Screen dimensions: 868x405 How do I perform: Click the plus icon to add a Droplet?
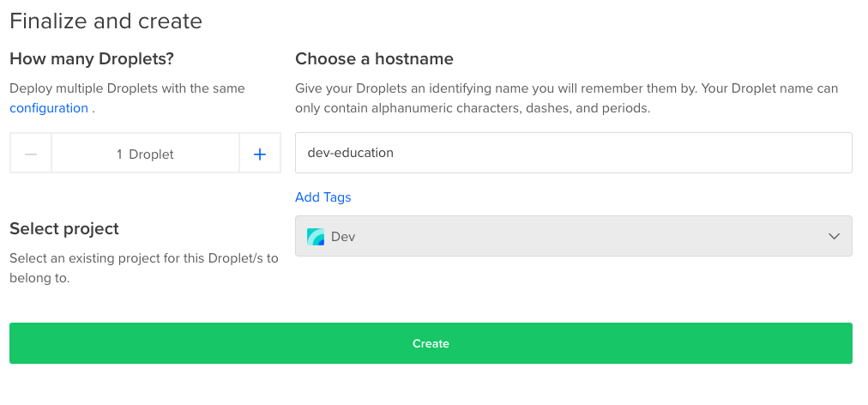260,154
